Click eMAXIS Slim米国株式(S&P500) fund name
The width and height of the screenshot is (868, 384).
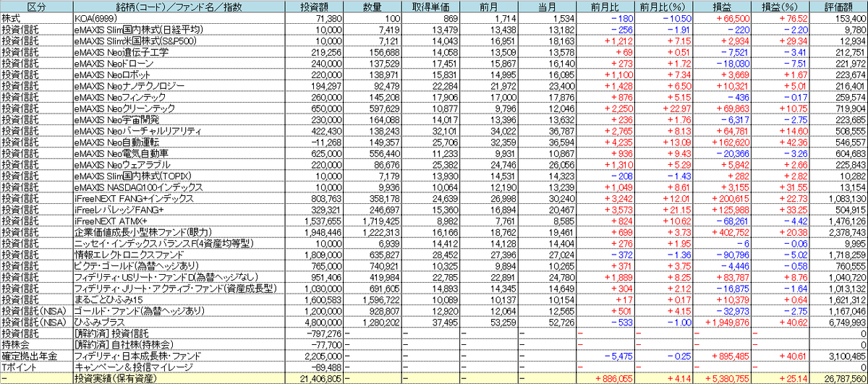(134, 41)
